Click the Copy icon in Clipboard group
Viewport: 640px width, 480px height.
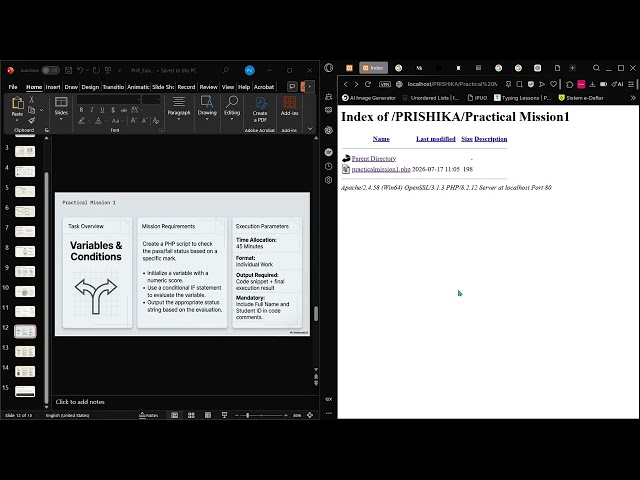[31, 110]
